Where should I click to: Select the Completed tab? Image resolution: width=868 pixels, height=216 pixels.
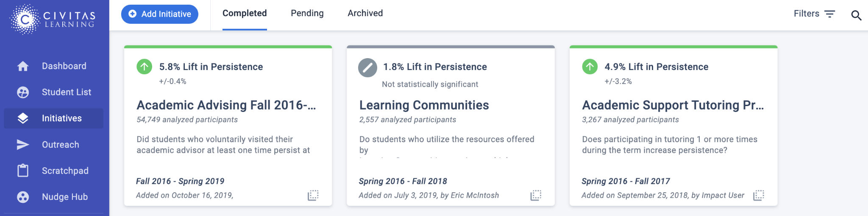click(245, 14)
